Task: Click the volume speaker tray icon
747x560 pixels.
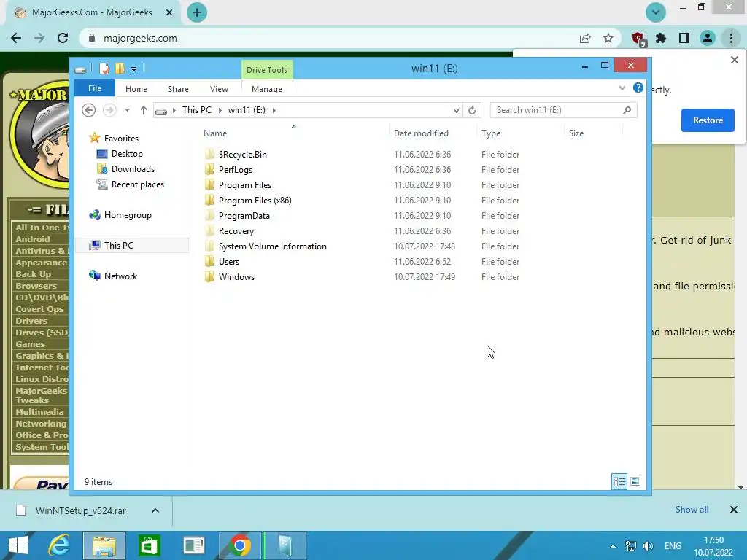Action: 648,546
